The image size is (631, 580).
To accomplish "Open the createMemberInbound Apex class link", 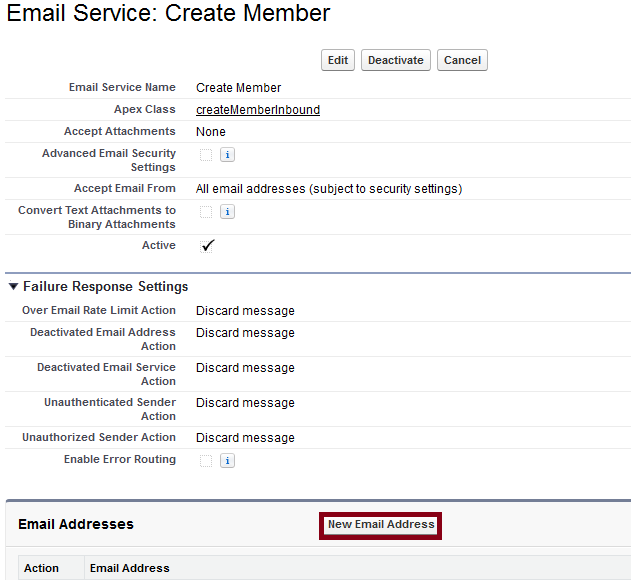I will (x=258, y=109).
